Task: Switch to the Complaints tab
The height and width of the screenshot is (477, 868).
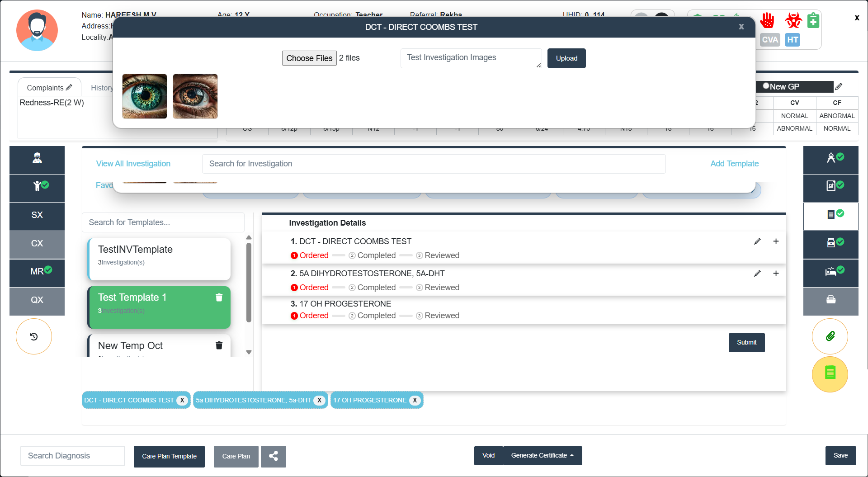Action: click(49, 88)
